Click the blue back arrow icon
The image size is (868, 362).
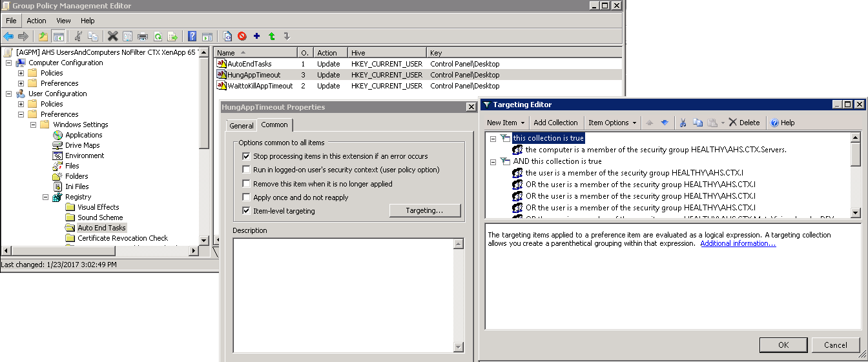point(8,36)
